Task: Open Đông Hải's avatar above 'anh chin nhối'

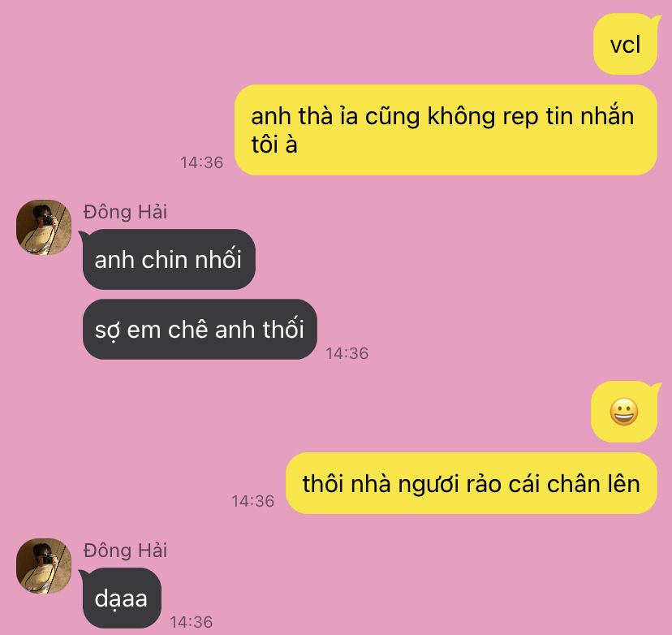Action: click(x=44, y=227)
